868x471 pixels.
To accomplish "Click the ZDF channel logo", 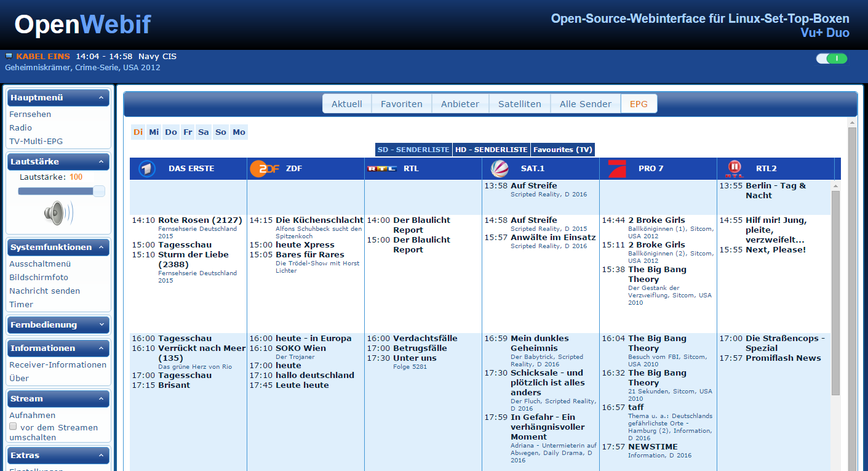I will pyautogui.click(x=264, y=169).
